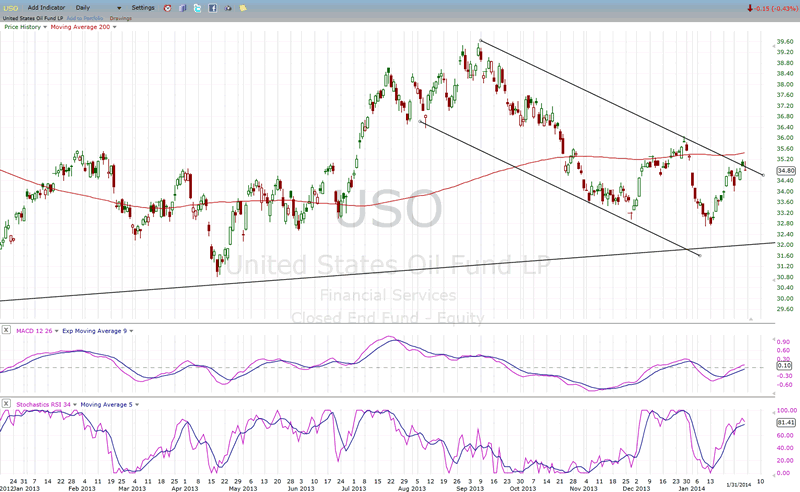Click the Jan 2014 axis label
The image size is (800, 492).
[691, 488]
